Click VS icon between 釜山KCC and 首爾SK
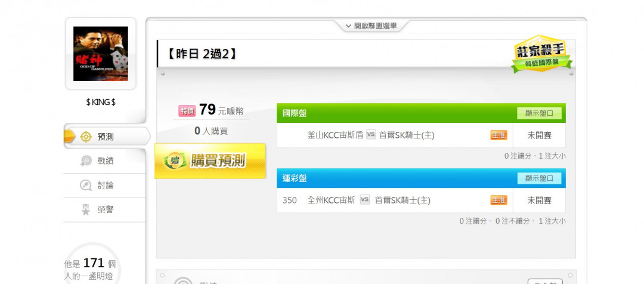 (x=371, y=135)
